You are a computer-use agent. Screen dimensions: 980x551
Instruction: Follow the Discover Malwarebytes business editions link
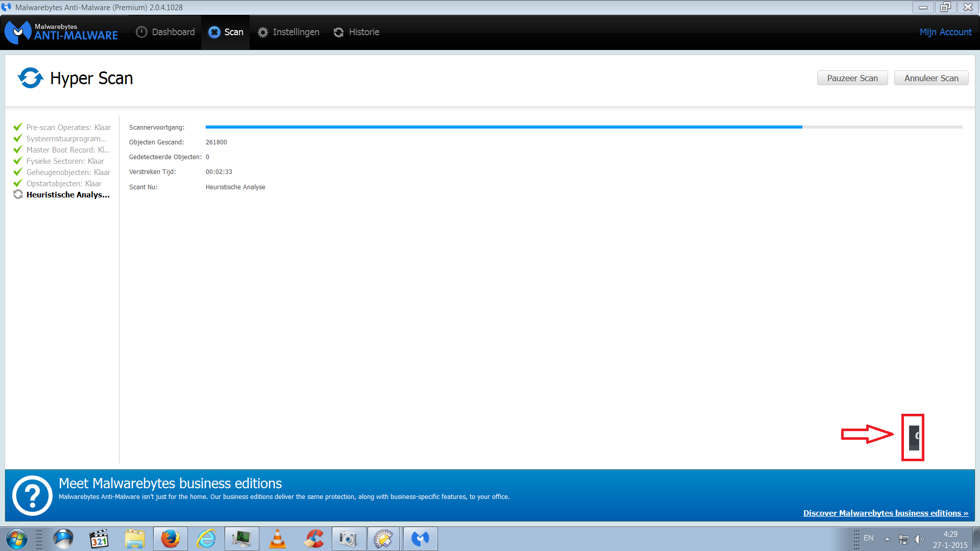pyautogui.click(x=886, y=513)
